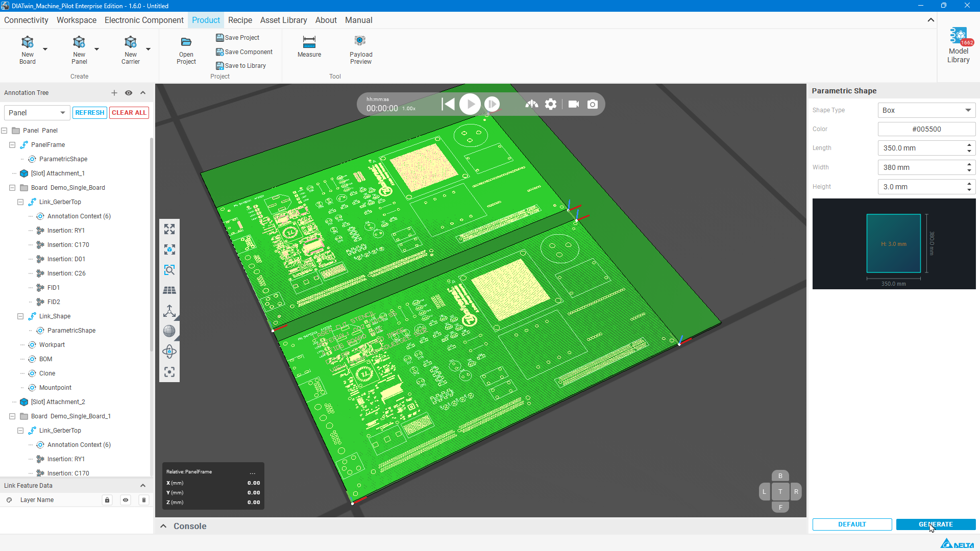This screenshot has height=551, width=980.
Task: Open simulation speed gauge
Action: 531,104
